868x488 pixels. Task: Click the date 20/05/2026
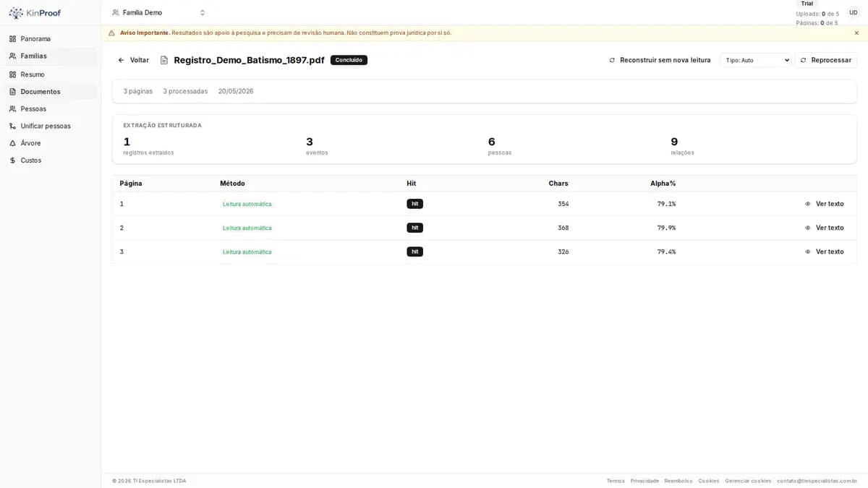(236, 91)
